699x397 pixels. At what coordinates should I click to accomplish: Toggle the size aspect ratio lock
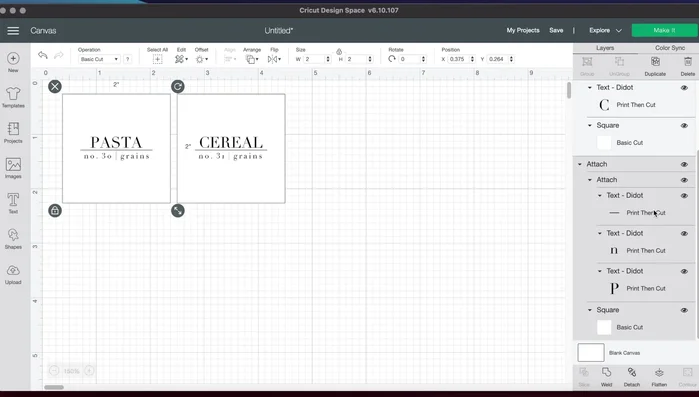[339, 52]
